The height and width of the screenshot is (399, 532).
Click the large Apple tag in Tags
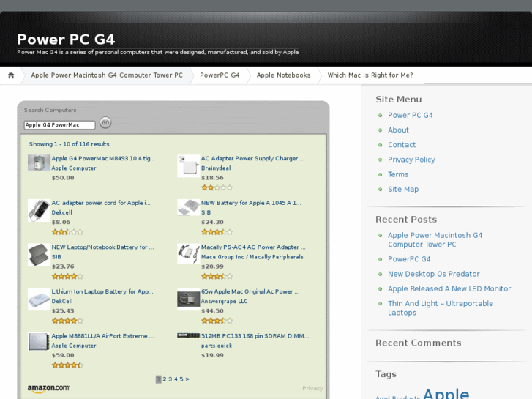point(446,394)
